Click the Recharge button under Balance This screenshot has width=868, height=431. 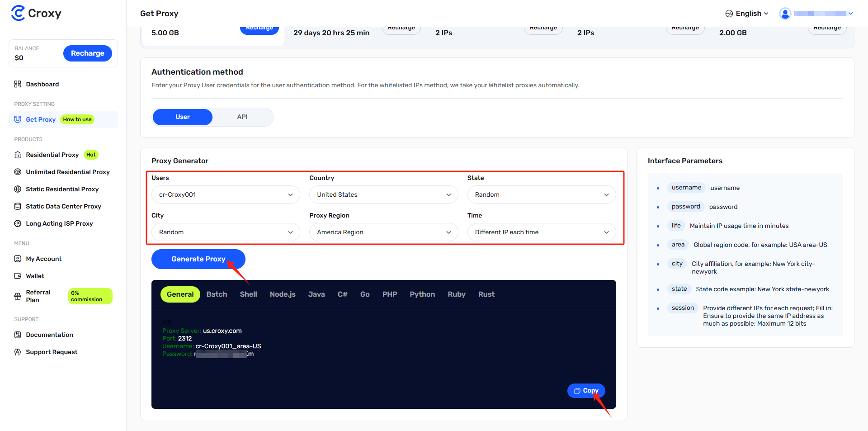point(87,53)
